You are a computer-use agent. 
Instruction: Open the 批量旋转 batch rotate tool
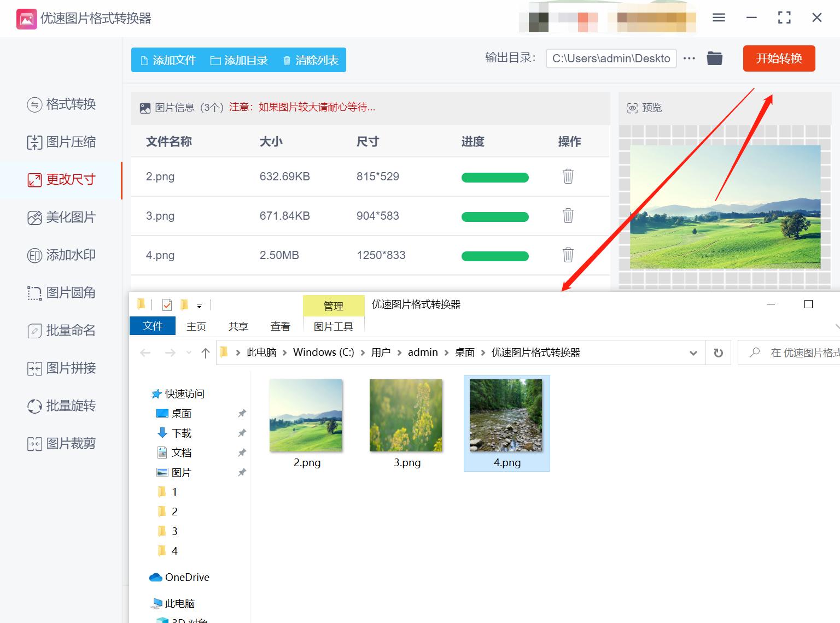click(62, 406)
